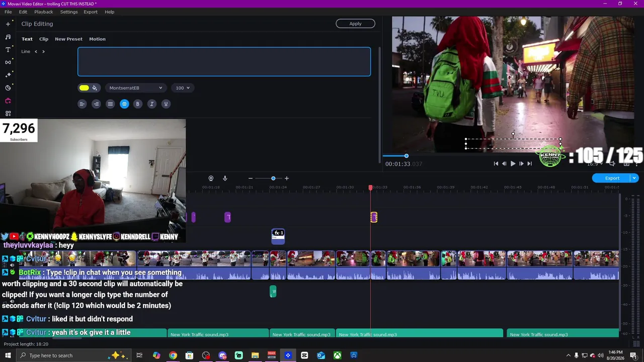
Task: Open File Explorer from taskbar
Action: tap(255, 355)
